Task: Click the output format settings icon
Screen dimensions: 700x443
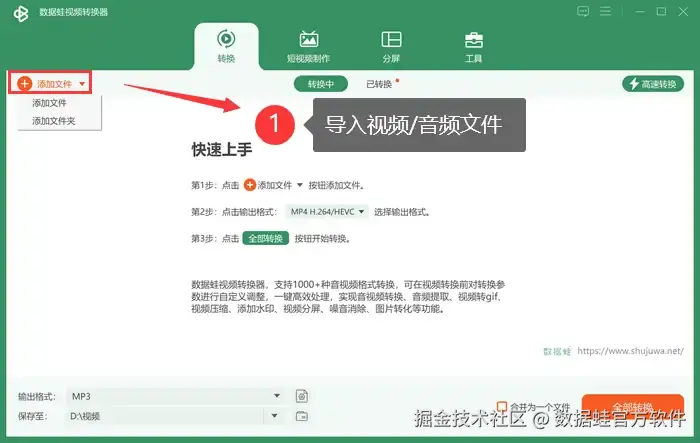Action: coord(302,396)
